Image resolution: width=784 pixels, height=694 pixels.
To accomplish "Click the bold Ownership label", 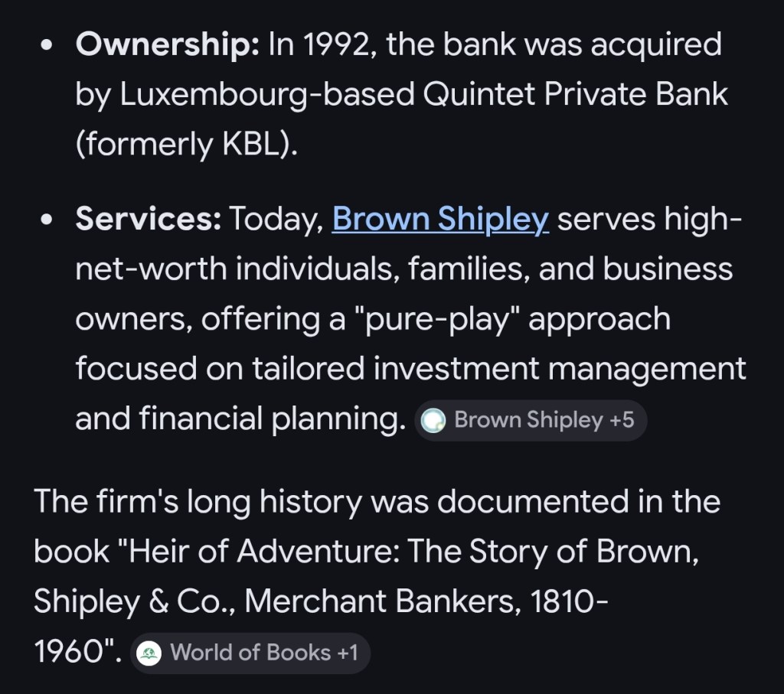I will 168,45.
